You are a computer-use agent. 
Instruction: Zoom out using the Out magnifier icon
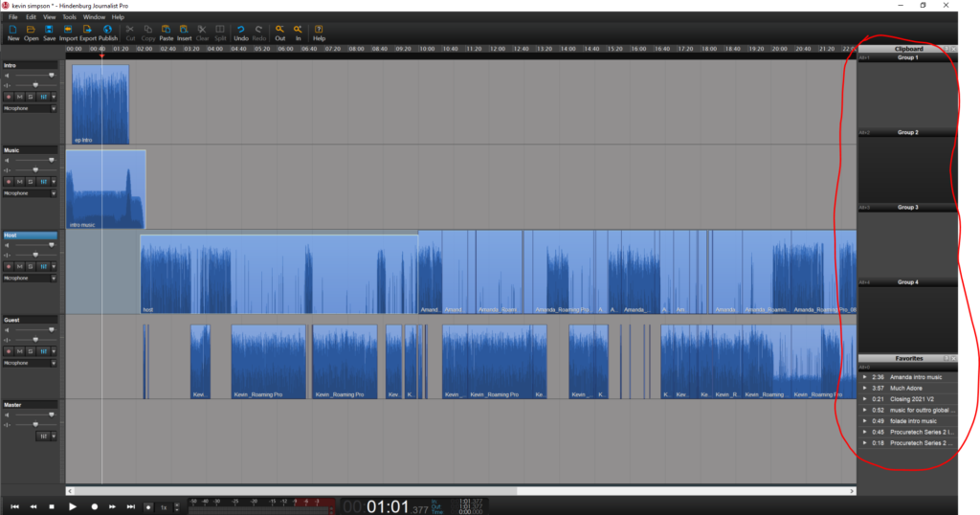coord(280,30)
